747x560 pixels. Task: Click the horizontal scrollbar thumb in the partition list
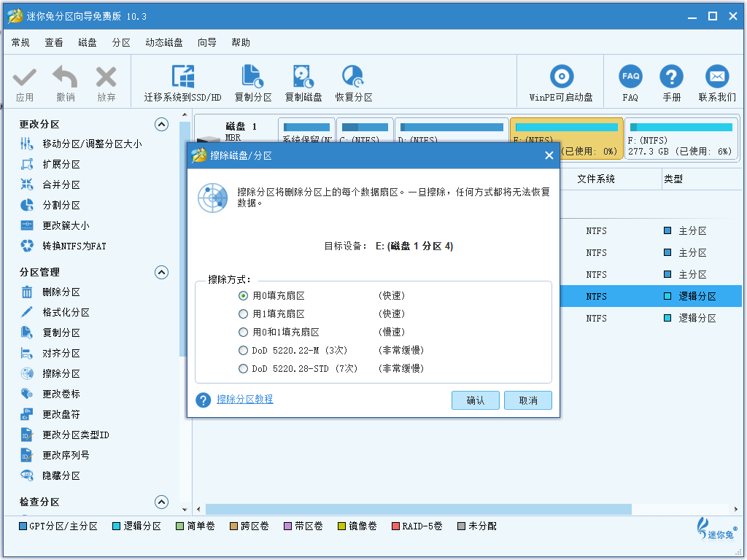pos(418,510)
